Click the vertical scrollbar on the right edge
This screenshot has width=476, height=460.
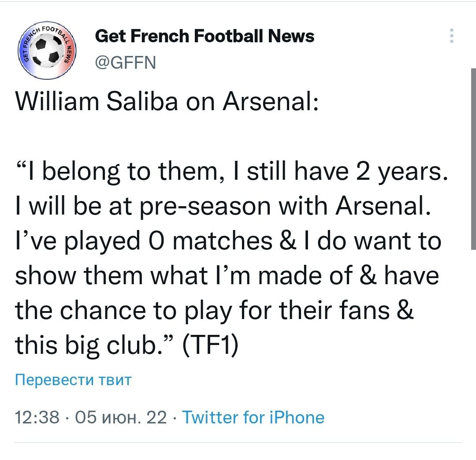coord(473,159)
